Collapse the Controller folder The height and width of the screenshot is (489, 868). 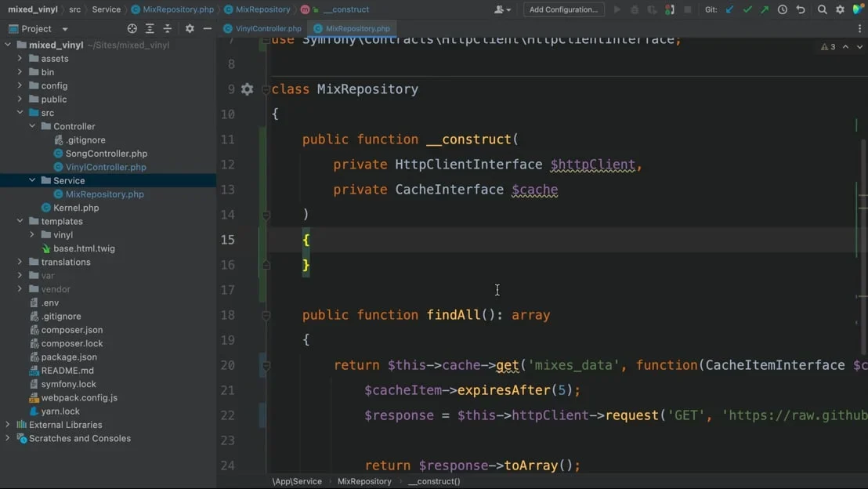[32, 126]
